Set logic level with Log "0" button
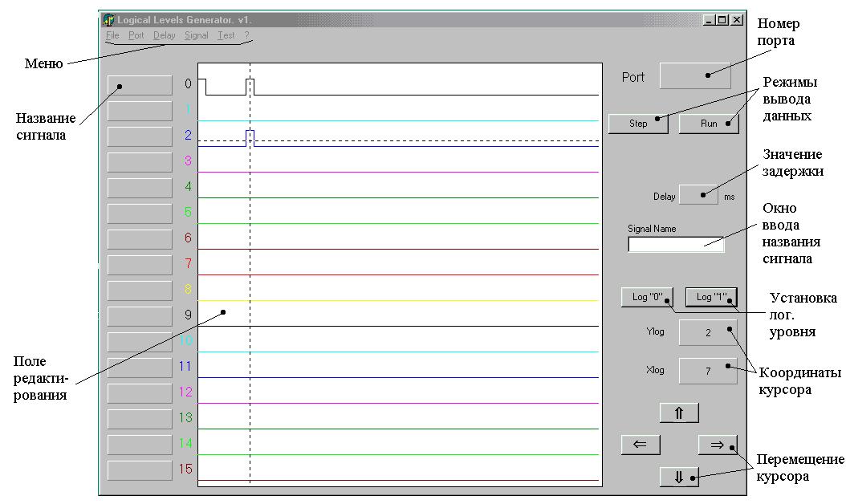This screenshot has width=846, height=504. pyautogui.click(x=647, y=297)
